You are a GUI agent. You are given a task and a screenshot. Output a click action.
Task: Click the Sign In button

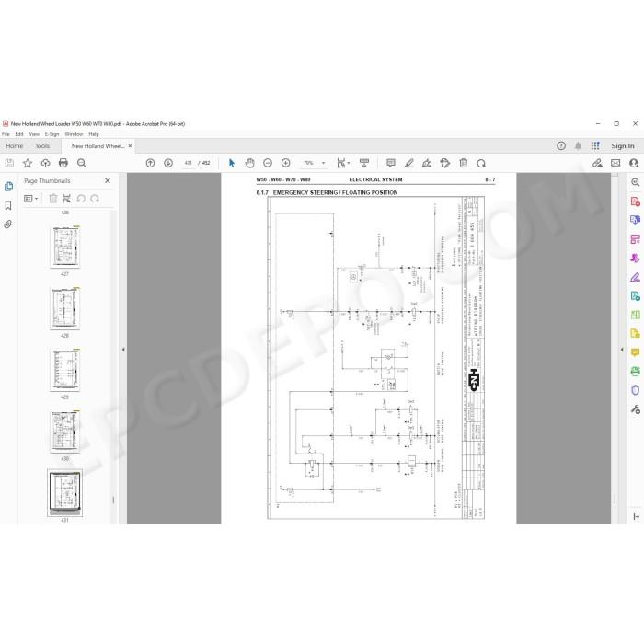[623, 145]
